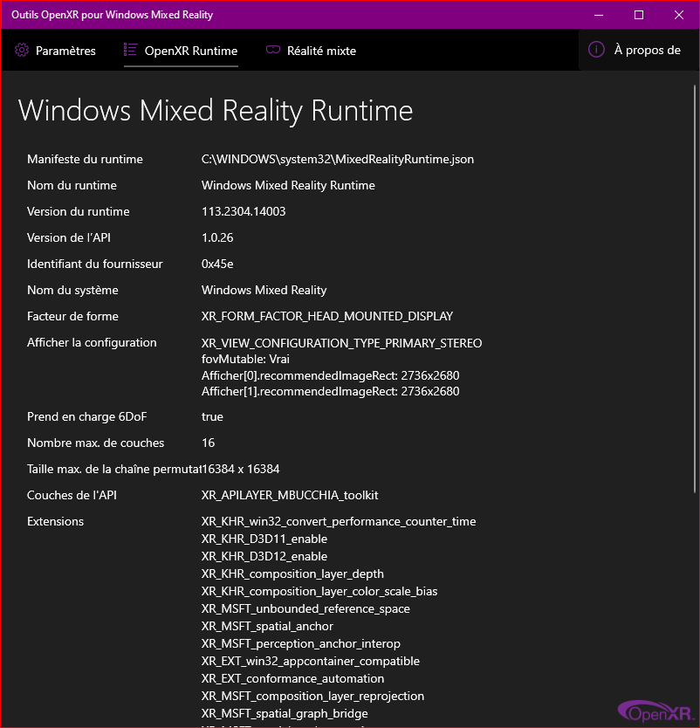Click XR_KHR_D3D12_enable extension
Image resolution: width=700 pixels, height=728 pixels.
point(264,556)
